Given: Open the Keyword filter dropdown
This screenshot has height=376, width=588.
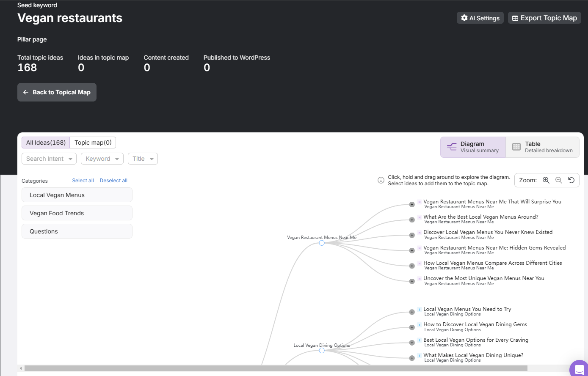Looking at the screenshot, I should pyautogui.click(x=102, y=159).
